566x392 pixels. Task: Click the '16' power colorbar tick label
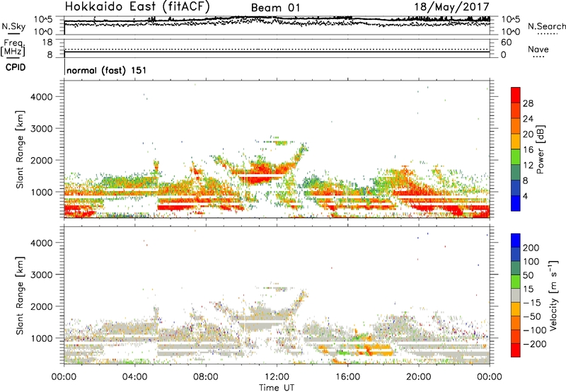[x=528, y=150]
